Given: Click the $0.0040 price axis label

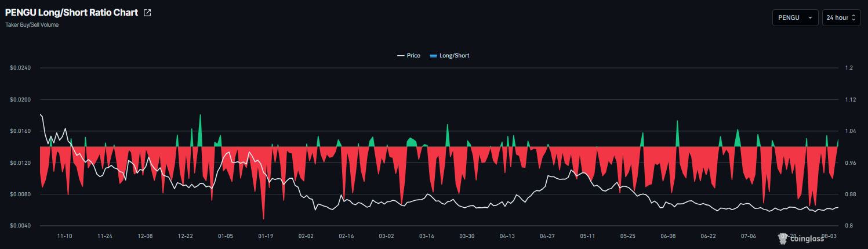Looking at the screenshot, I should (20, 226).
